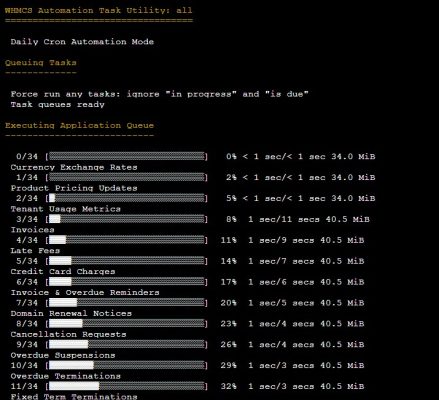Click the '1 sec/9 secs' timing text
Viewport: 439px width, 400px height.
[x=281, y=240]
